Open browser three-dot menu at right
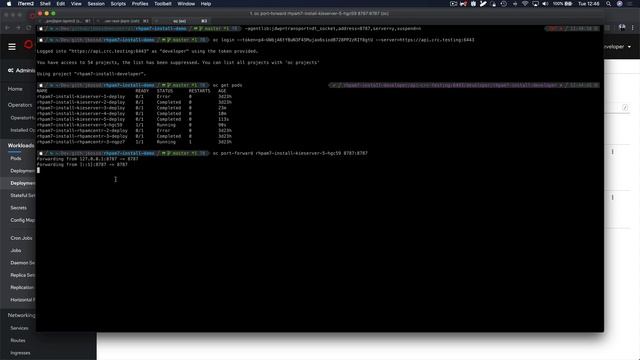 (633, 27)
